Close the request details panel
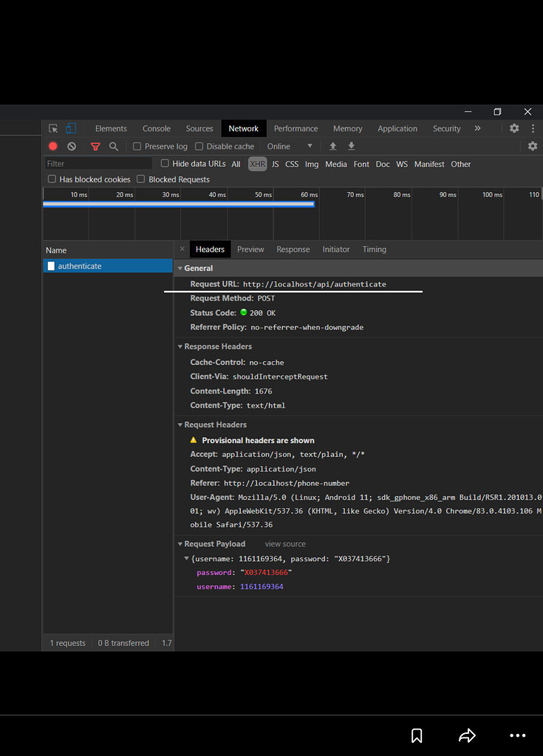Screen dimensions: 543x756 pos(182,249)
